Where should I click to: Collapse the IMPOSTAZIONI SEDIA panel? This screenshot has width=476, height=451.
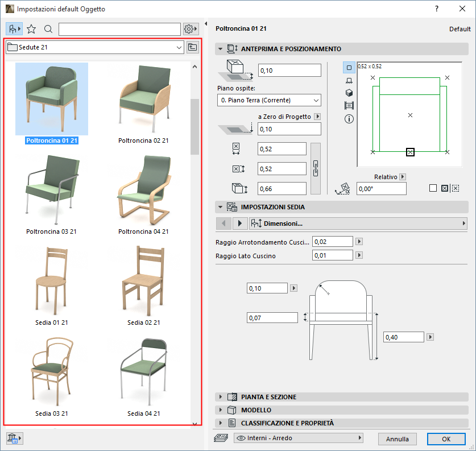220,207
